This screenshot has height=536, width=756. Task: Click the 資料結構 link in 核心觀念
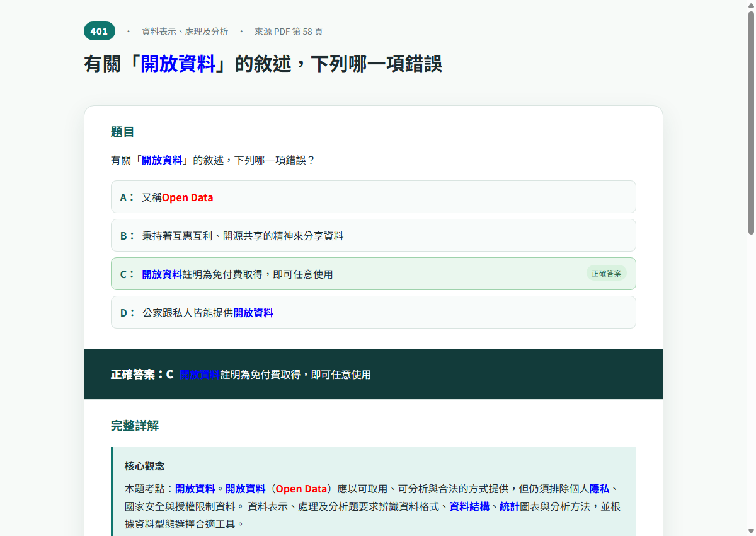coord(469,506)
